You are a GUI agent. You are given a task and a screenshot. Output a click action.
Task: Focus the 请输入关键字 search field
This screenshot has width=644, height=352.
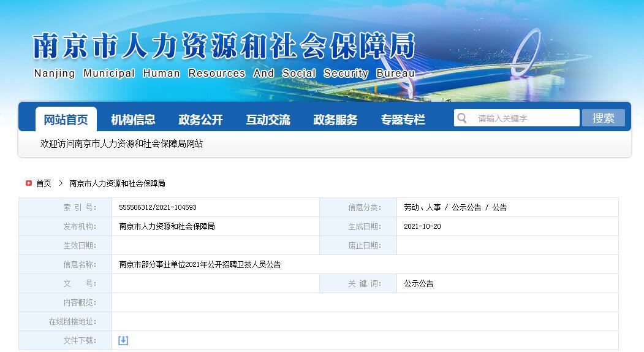524,118
